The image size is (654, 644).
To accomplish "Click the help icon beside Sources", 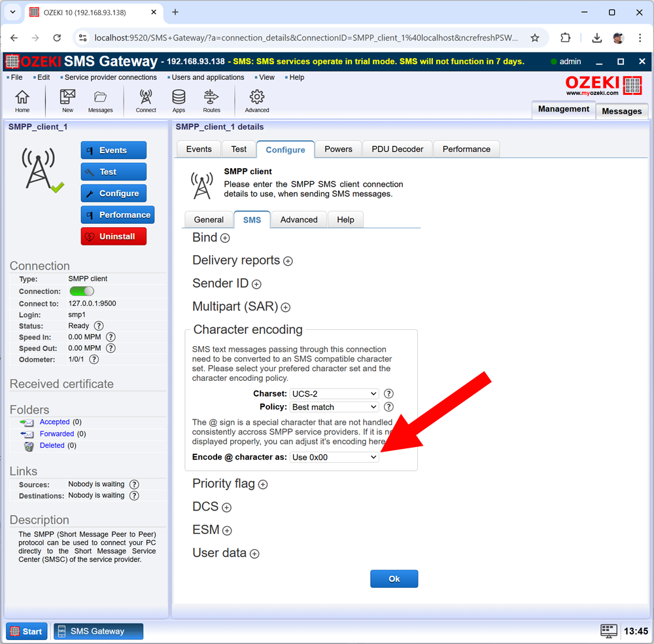I will pos(134,484).
